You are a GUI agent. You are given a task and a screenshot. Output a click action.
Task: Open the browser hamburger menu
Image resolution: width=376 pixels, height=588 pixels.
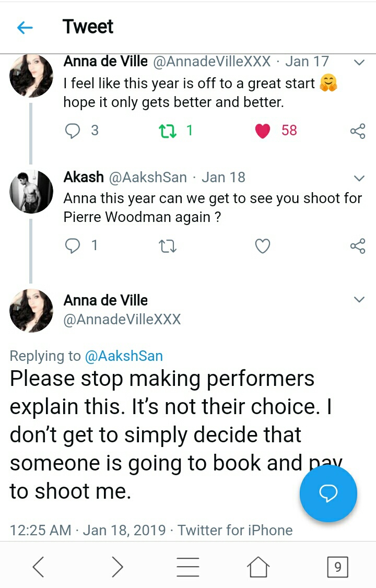188,566
